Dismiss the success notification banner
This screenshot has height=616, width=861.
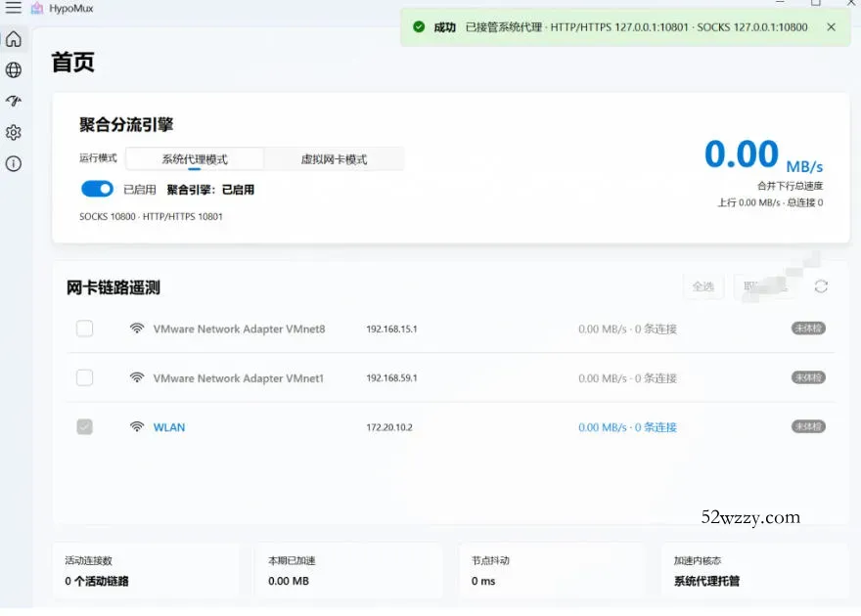point(832,26)
